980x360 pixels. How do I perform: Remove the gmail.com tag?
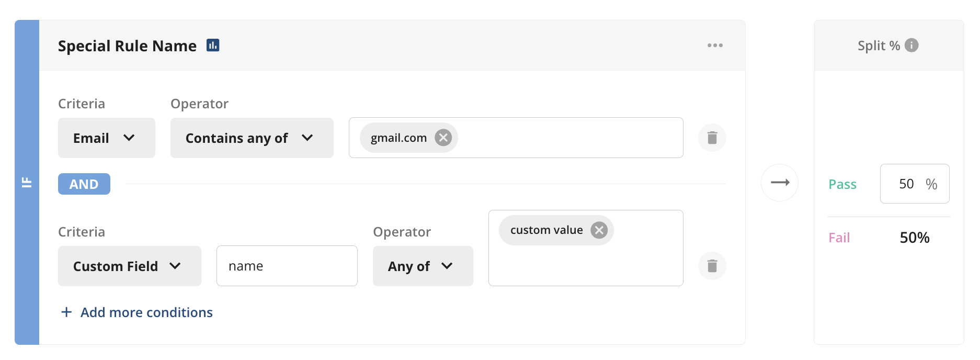443,138
